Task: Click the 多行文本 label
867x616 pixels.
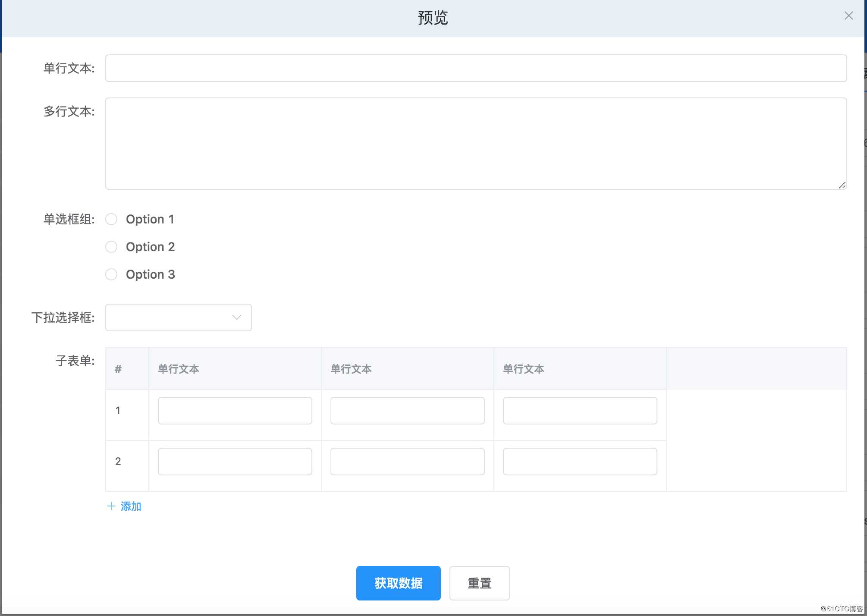Action: 69,111
